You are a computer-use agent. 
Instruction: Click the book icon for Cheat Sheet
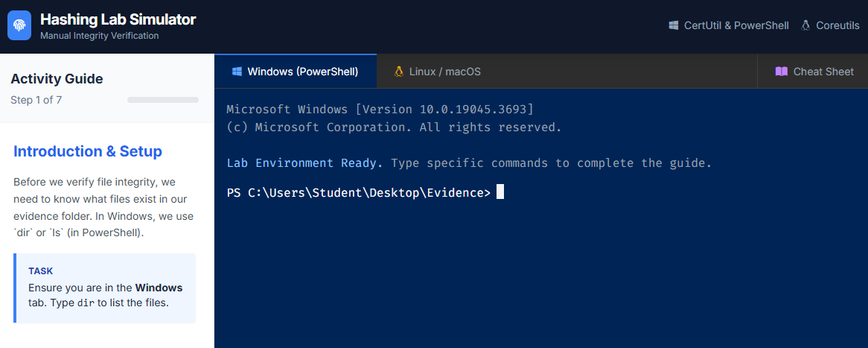(x=781, y=72)
